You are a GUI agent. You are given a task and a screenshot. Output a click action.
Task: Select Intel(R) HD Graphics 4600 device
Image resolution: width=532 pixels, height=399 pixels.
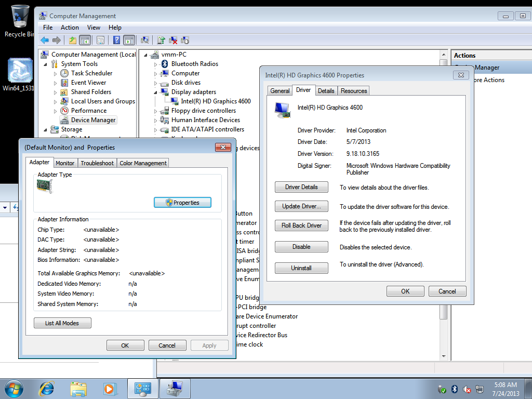[216, 101]
